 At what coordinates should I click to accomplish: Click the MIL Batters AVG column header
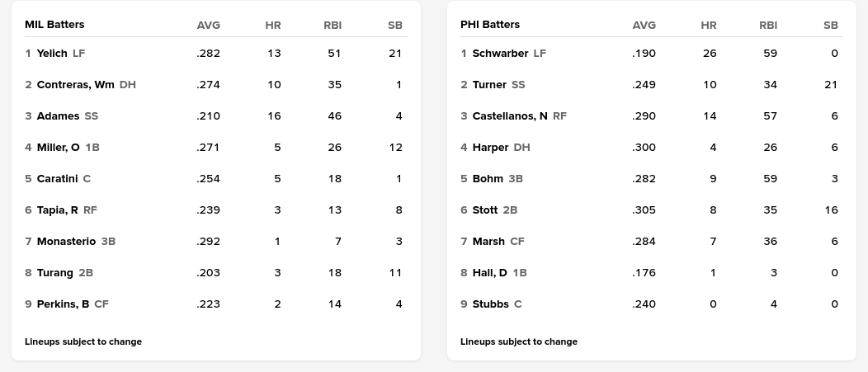(209, 25)
